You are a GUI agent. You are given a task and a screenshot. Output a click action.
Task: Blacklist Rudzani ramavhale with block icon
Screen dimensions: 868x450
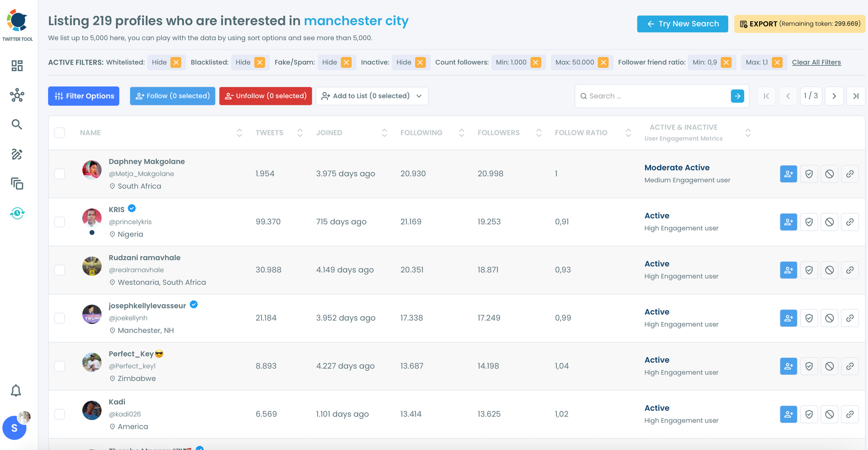[x=829, y=270]
